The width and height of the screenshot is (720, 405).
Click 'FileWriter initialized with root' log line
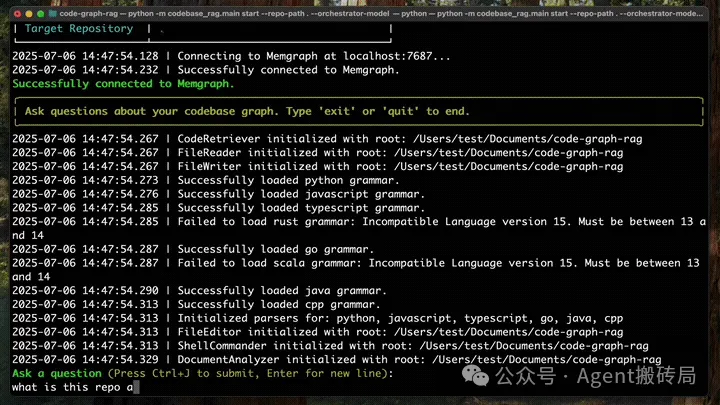318,166
